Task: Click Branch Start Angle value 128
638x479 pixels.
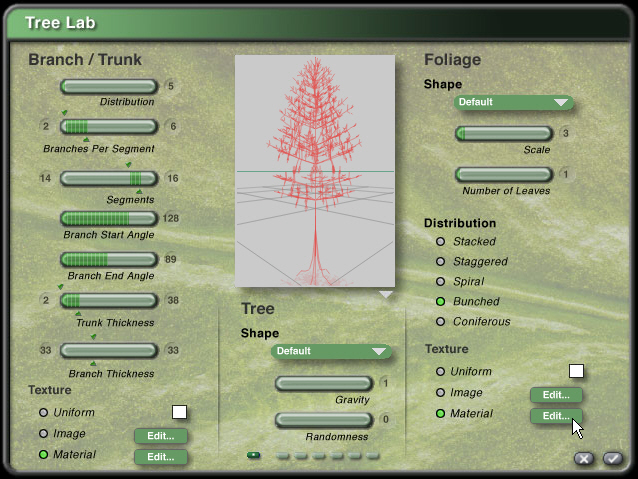Action: (171, 219)
